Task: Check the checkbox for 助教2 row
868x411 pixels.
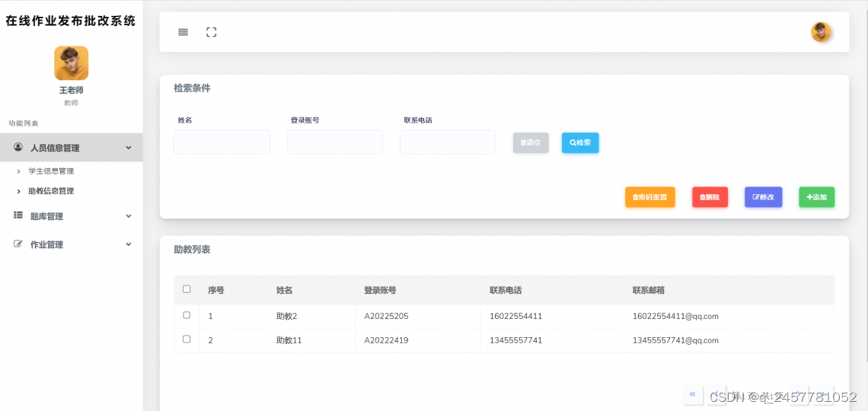Action: click(187, 315)
